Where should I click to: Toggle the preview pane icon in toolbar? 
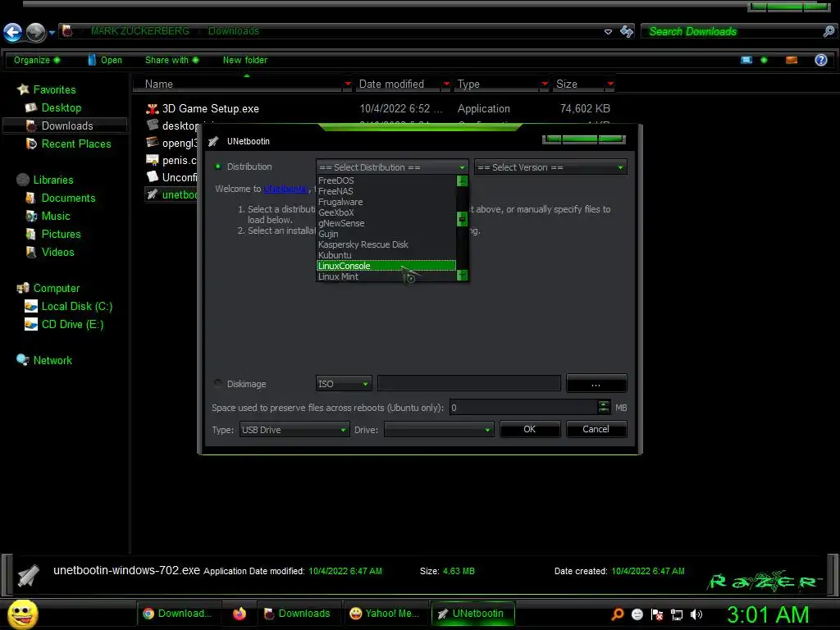[x=792, y=60]
